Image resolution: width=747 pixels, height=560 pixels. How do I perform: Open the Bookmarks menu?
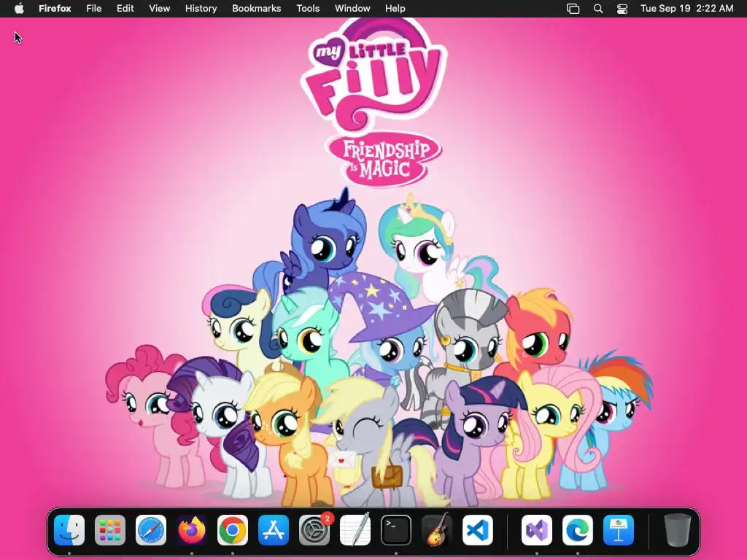(256, 9)
